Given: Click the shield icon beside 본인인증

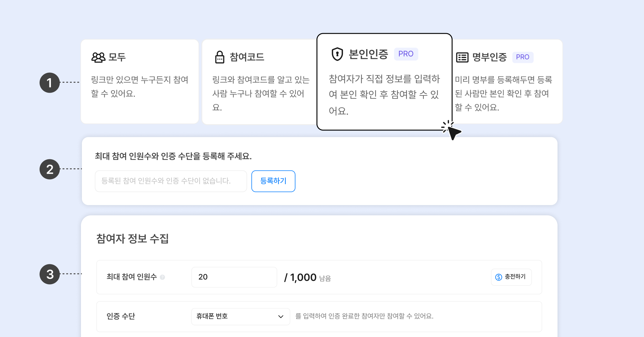Looking at the screenshot, I should tap(337, 54).
